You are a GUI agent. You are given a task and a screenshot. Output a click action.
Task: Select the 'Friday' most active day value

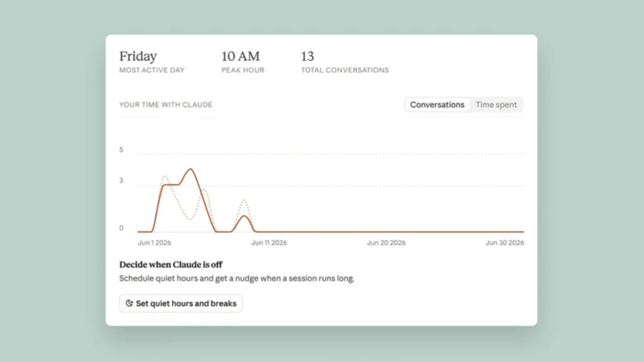[x=138, y=56]
